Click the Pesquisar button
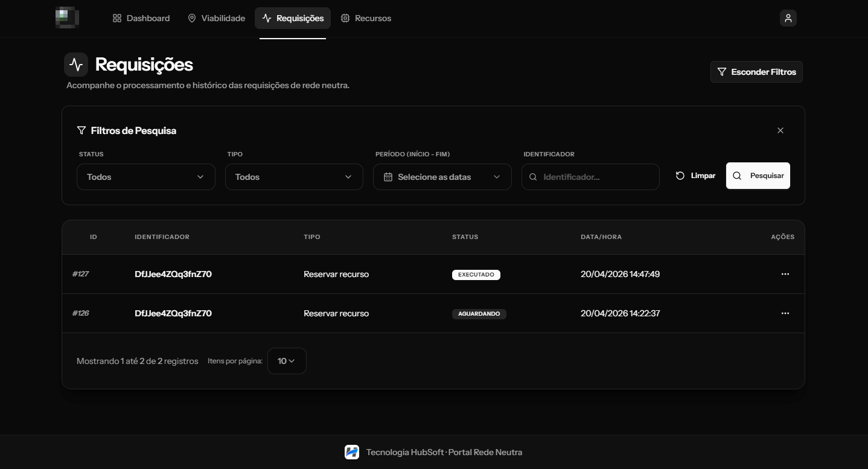The height and width of the screenshot is (469, 868). [758, 176]
